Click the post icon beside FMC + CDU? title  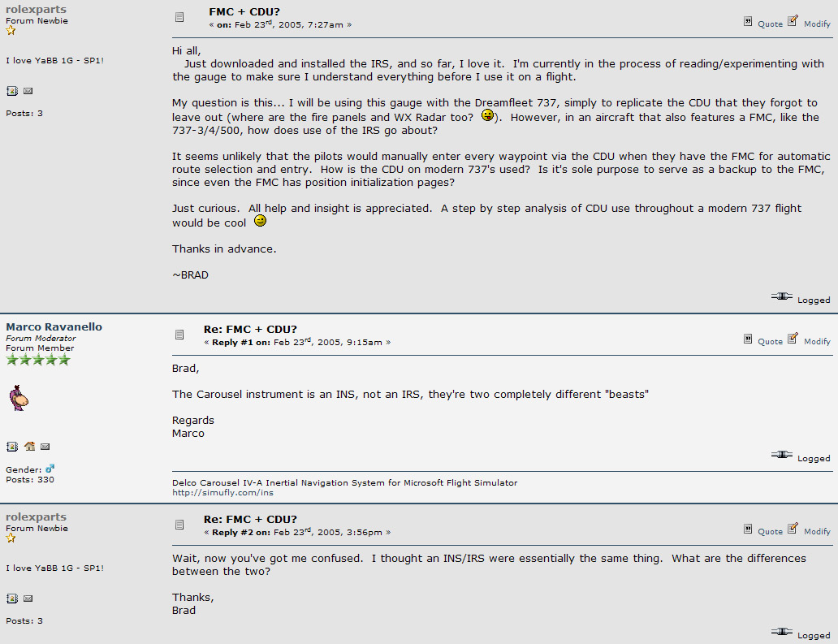coord(179,17)
